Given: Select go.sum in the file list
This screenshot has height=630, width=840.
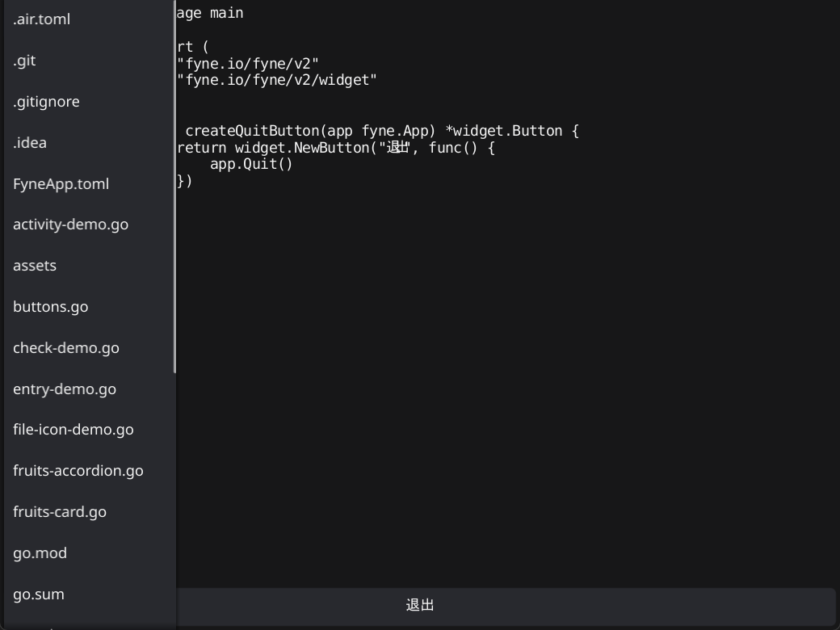Looking at the screenshot, I should click(x=39, y=594).
